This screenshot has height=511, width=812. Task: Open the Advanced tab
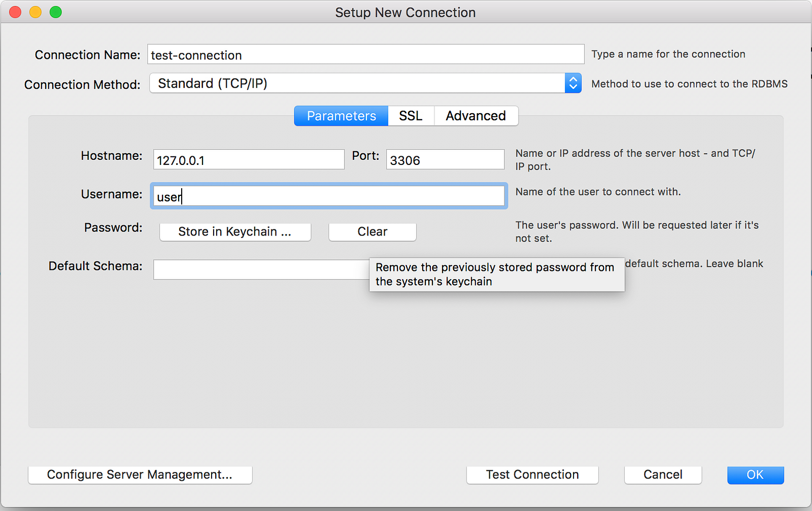(x=476, y=116)
